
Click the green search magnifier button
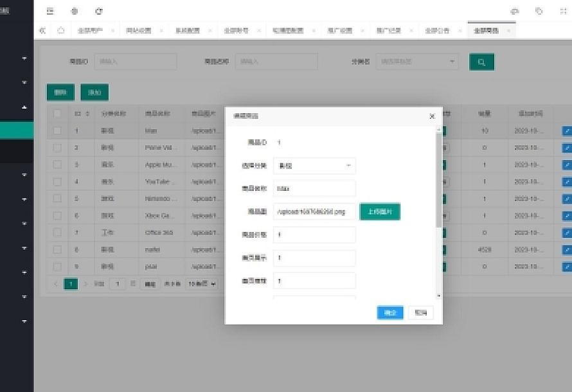click(x=481, y=62)
